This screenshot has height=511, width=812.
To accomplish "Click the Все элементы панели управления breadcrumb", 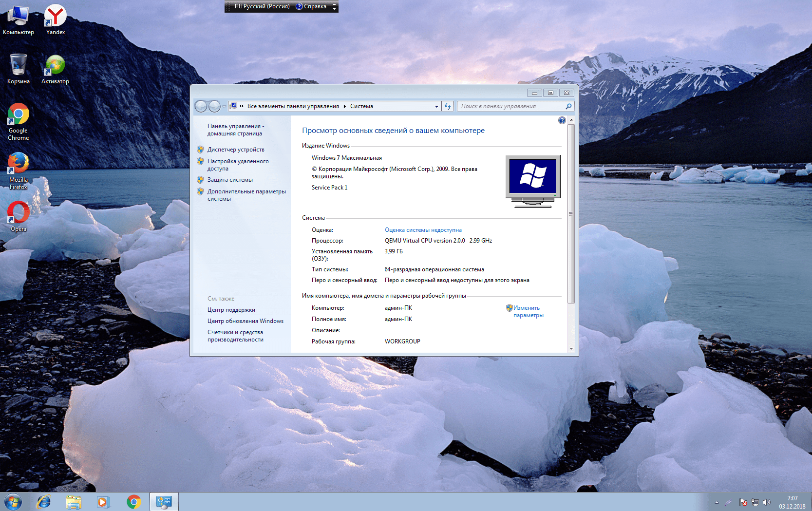I will (x=293, y=106).
